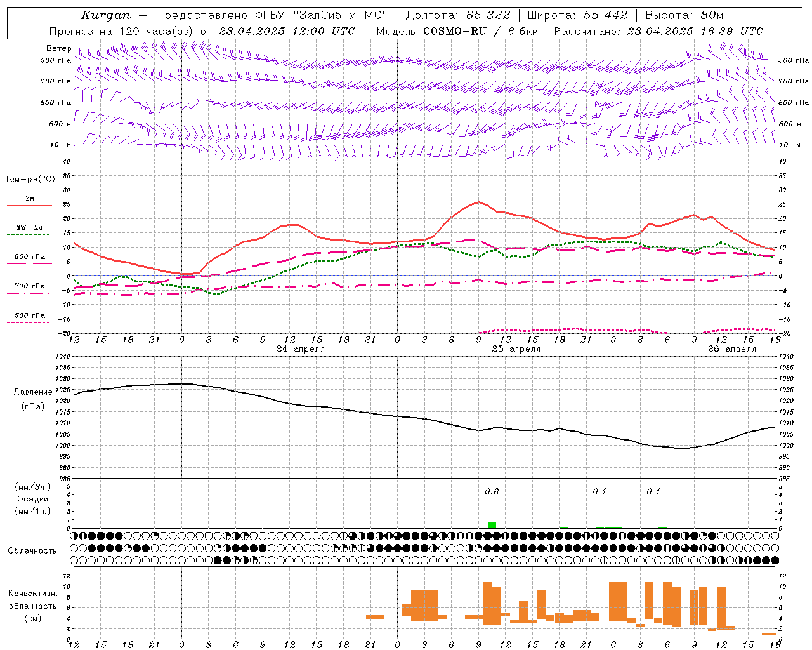The image size is (812, 650).
Task: Click the (км) unit under convective cloudiness
Action: coord(32,618)
